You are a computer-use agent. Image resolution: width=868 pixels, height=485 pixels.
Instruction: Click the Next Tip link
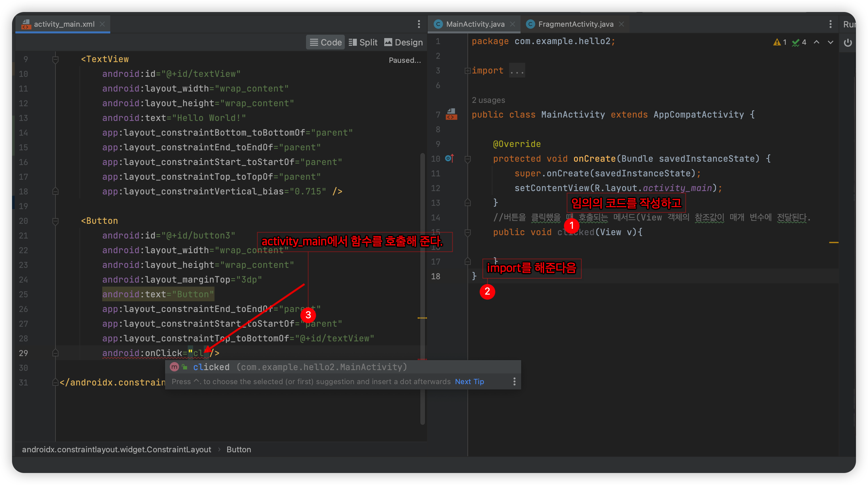click(469, 381)
